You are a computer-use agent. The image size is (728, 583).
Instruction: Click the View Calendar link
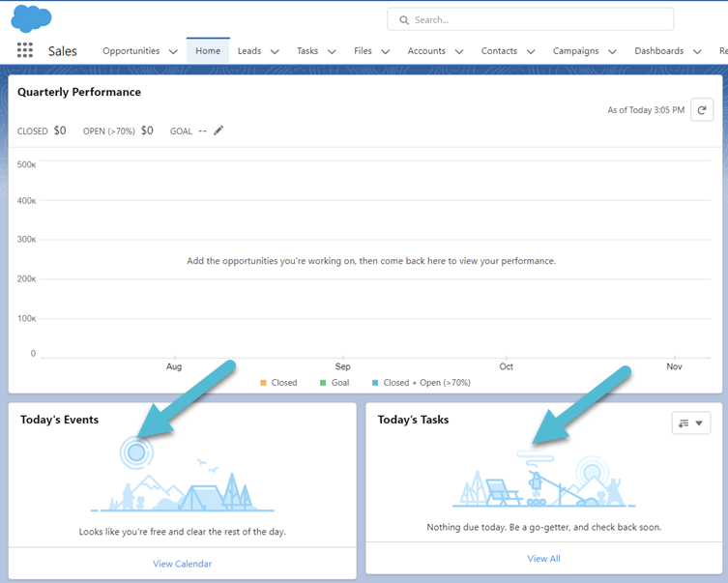[x=182, y=564]
